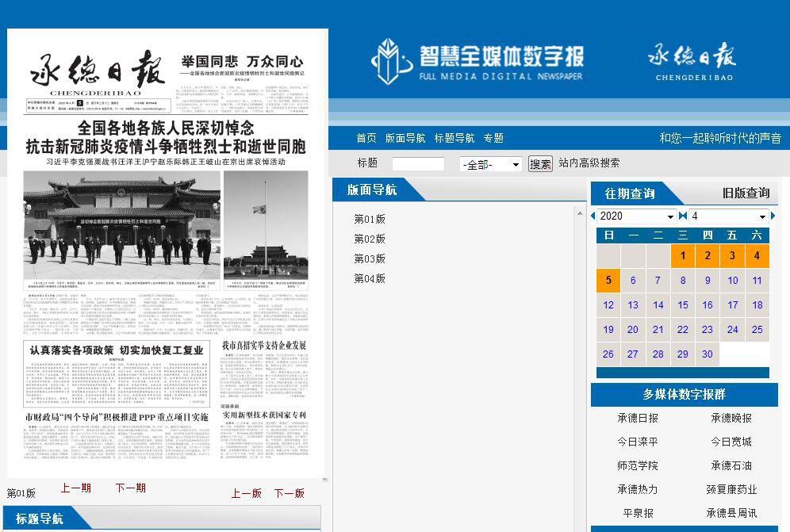790x532 pixels.
Task: Click 下一期 next issue link
Action: pos(131,488)
